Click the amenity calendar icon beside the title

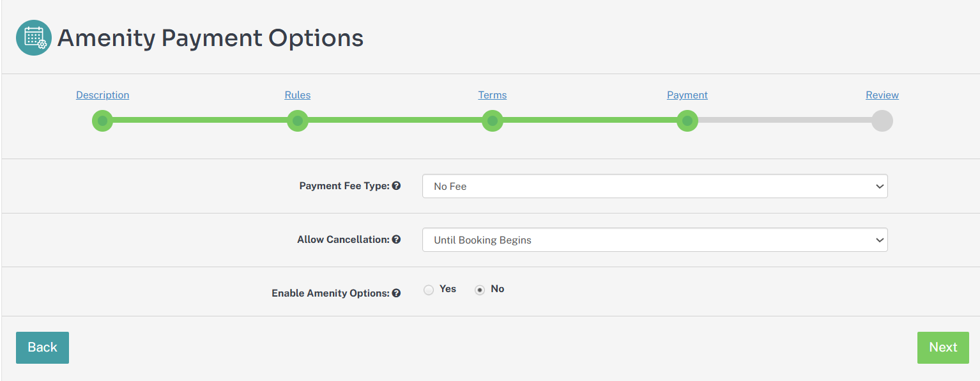click(x=34, y=38)
